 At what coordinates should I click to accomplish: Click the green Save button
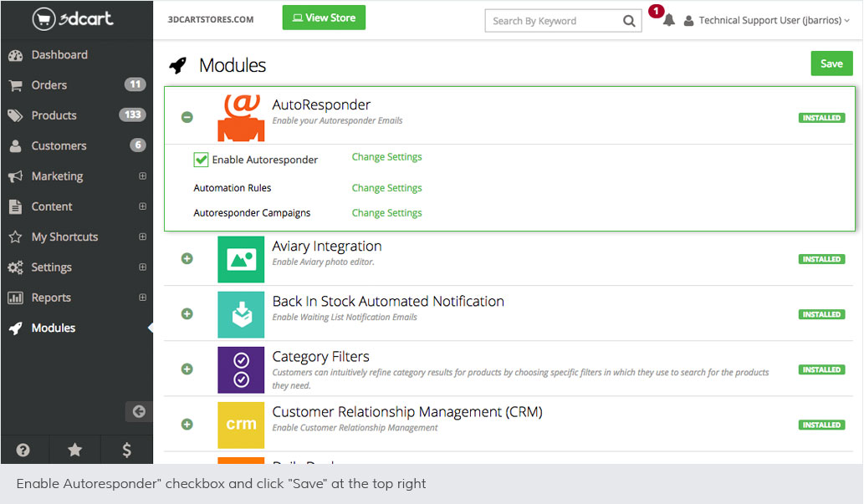[x=831, y=64]
